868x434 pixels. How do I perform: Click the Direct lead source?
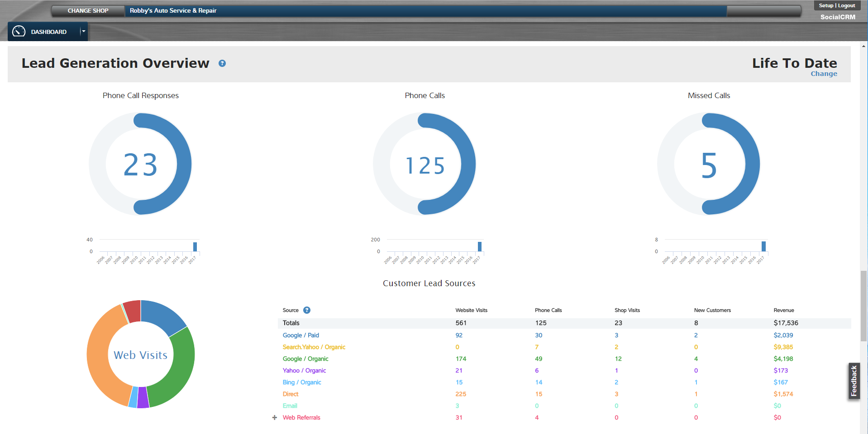tap(290, 394)
